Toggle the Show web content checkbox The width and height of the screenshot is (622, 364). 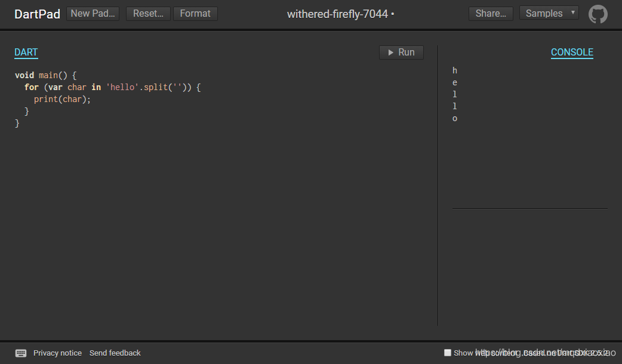click(x=448, y=353)
